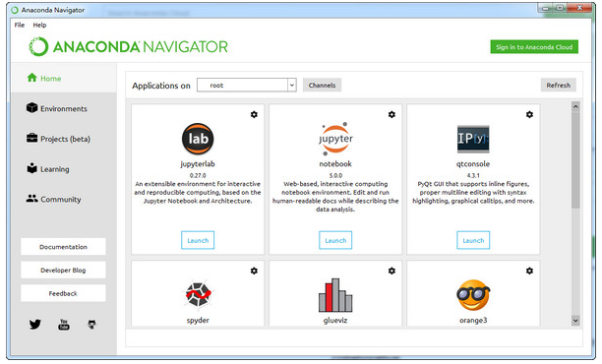602x364 pixels.
Task: Open the notebook tile options gear
Action: [x=391, y=114]
